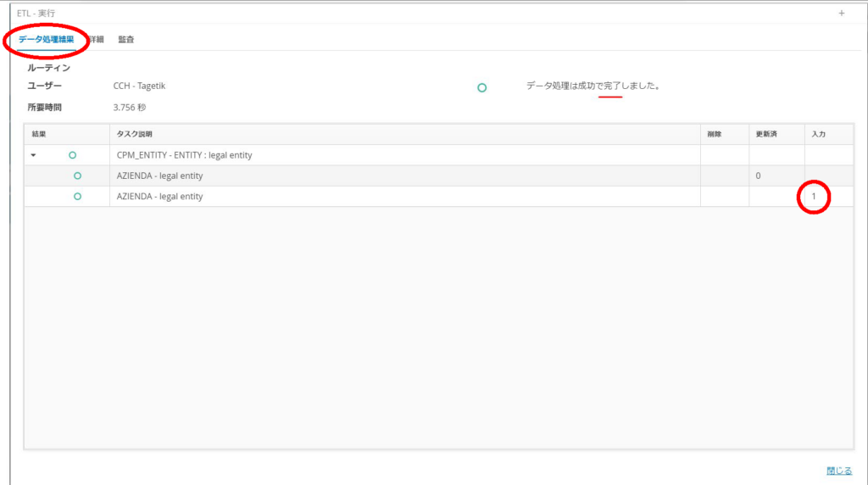Click the 更新済 cell showing value 0
This screenshot has width=868, height=485.
click(757, 176)
